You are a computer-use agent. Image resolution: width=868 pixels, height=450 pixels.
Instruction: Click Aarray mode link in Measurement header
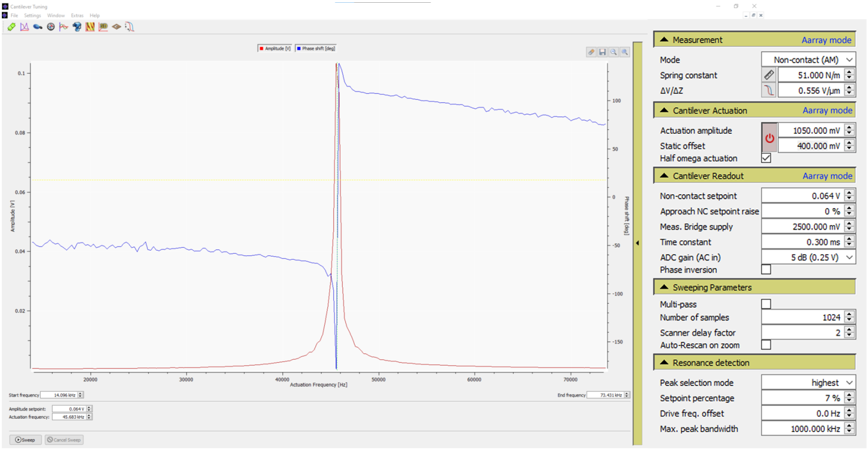pos(827,40)
